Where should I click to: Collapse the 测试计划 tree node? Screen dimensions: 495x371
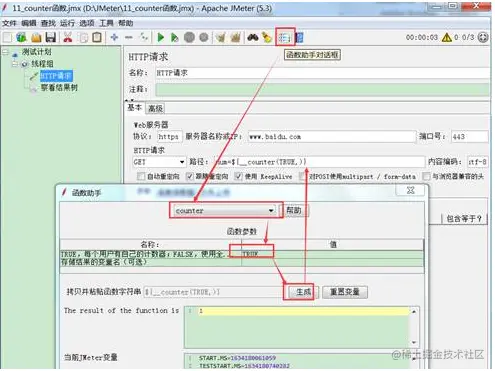5,52
